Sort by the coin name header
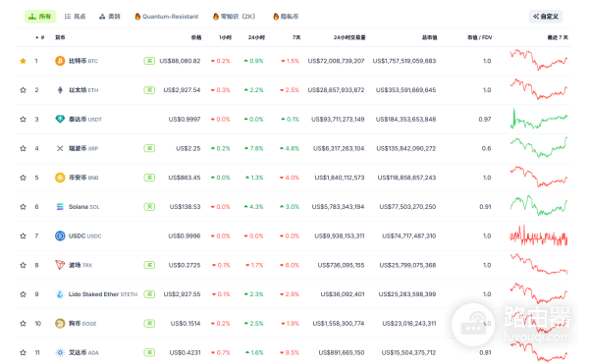589x364 pixels. [60, 37]
